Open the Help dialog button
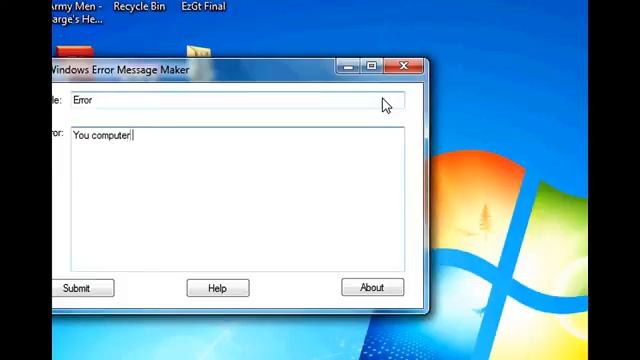This screenshot has height=360, width=640. (x=218, y=288)
